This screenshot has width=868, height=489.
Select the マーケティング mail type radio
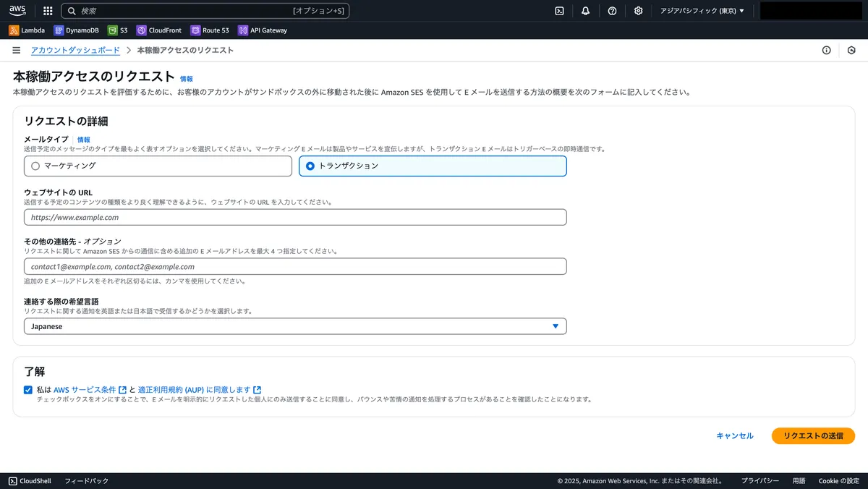point(35,166)
